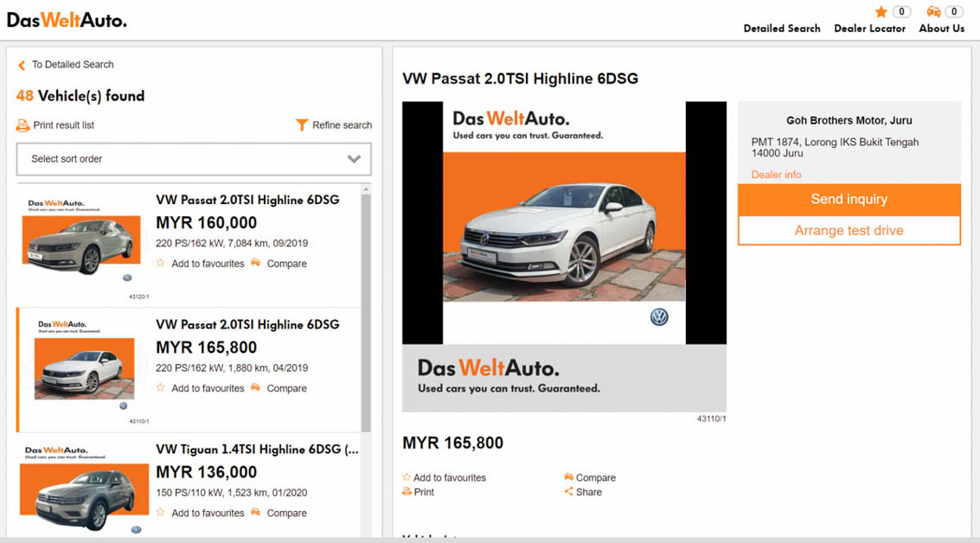Click the compare cars icon in header
This screenshot has height=543, width=980.
pos(933,12)
